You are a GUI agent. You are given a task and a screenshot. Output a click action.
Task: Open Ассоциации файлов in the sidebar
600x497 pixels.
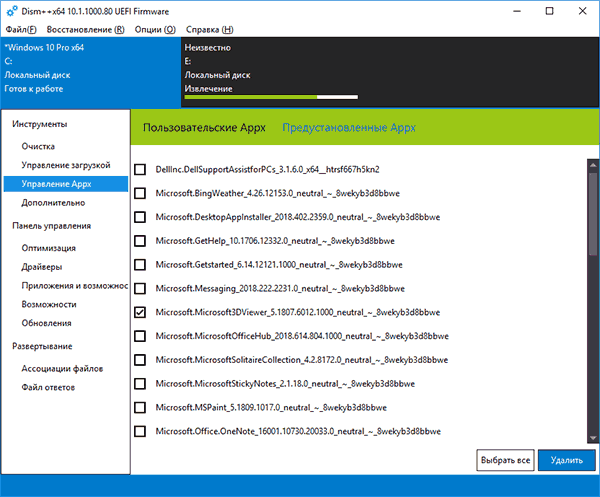(62, 368)
